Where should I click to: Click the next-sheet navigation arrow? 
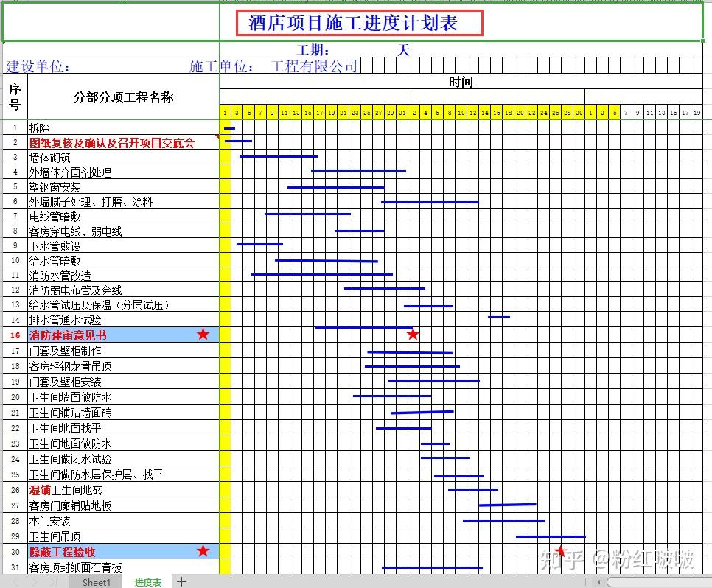[x=32, y=582]
